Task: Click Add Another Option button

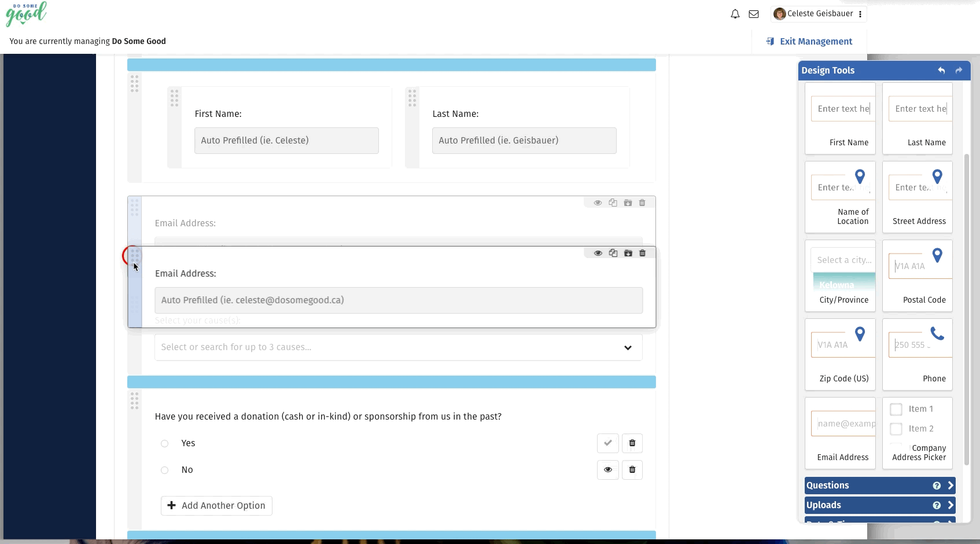Action: point(216,506)
